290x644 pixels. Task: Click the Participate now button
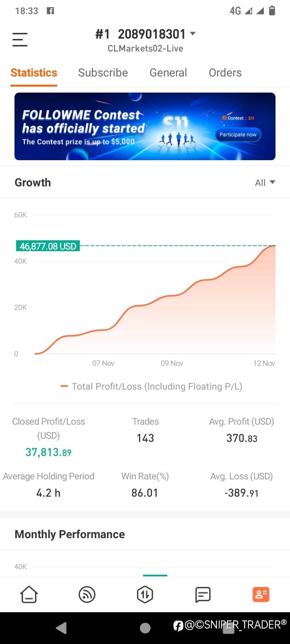[x=238, y=134]
